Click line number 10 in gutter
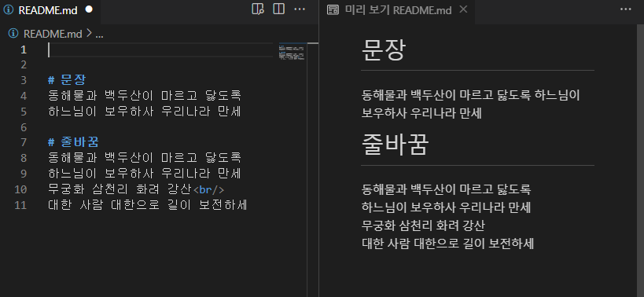The width and height of the screenshot is (644, 297). coord(20,189)
